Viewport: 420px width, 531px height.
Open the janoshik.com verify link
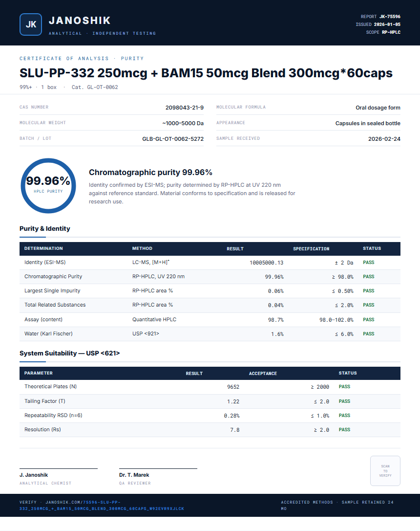point(102,505)
